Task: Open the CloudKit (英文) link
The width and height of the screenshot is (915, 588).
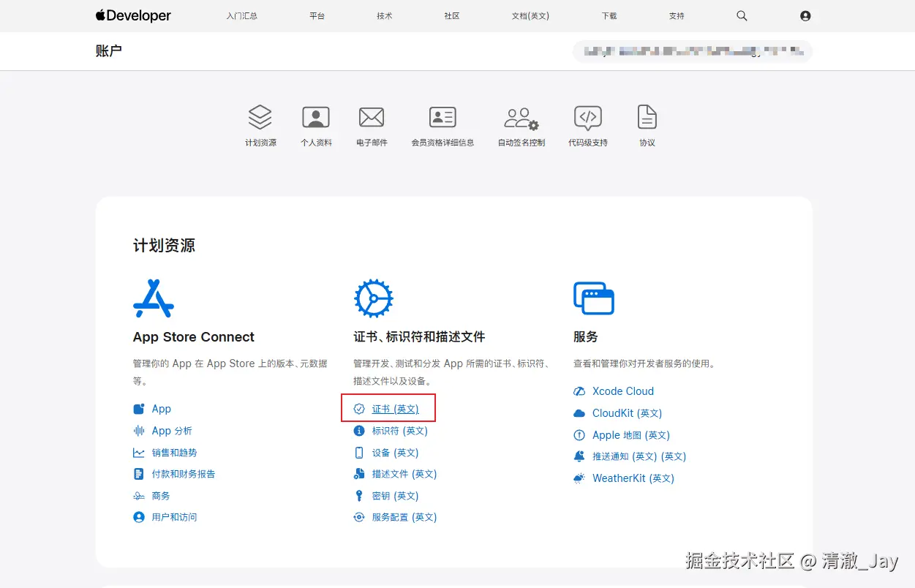Action: [x=628, y=413]
